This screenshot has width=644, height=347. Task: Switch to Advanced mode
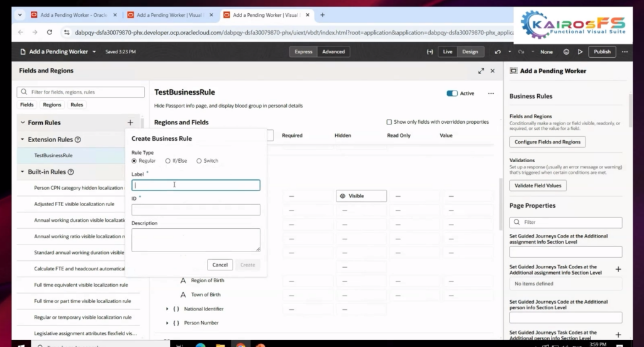[x=333, y=52]
